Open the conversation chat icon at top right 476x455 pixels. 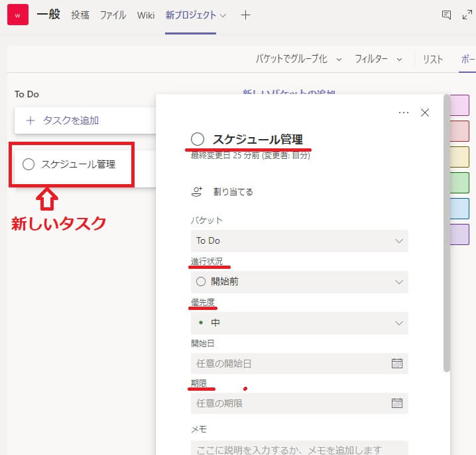(446, 15)
